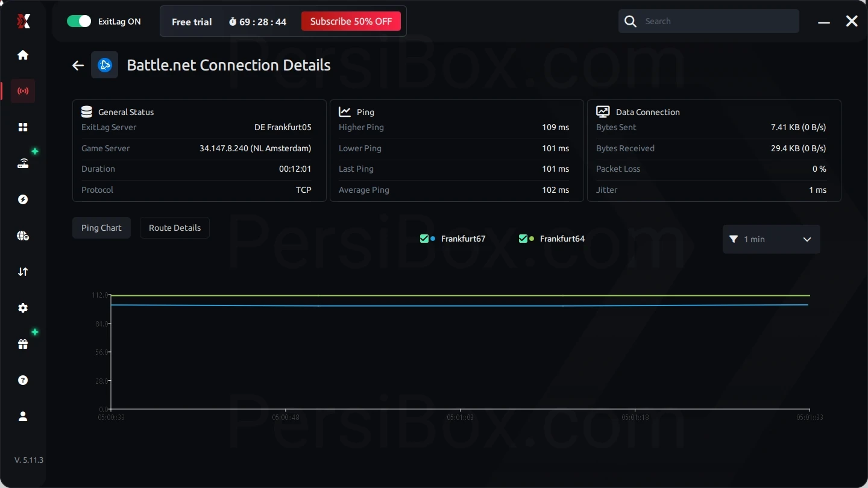The width and height of the screenshot is (868, 488).
Task: Click the magnifier search icon
Action: point(631,22)
